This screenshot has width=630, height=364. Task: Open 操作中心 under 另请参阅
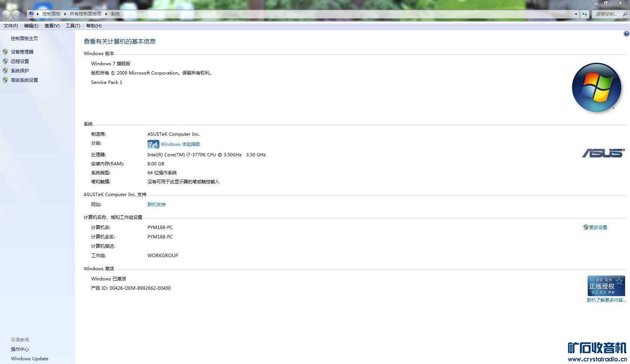point(20,349)
